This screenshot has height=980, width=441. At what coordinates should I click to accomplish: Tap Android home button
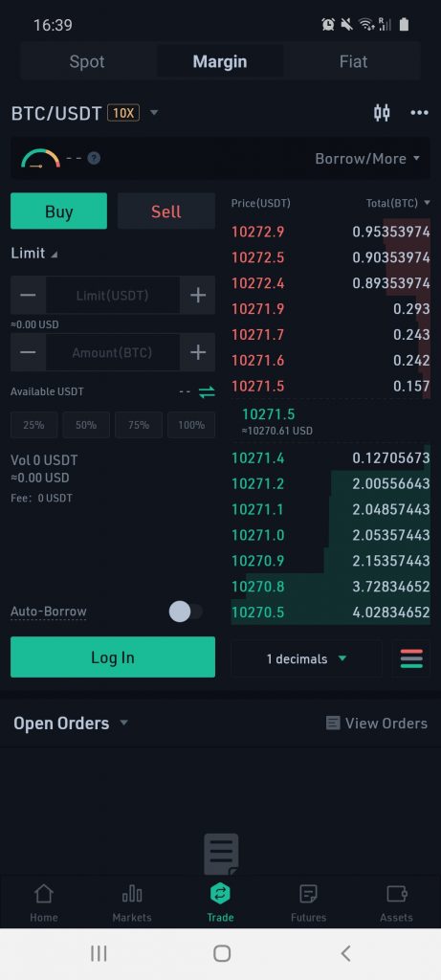click(222, 953)
